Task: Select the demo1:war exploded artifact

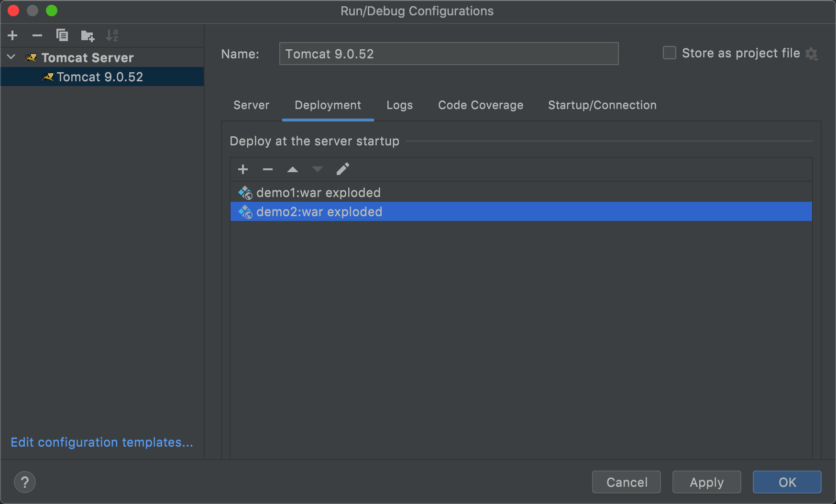Action: tap(319, 193)
